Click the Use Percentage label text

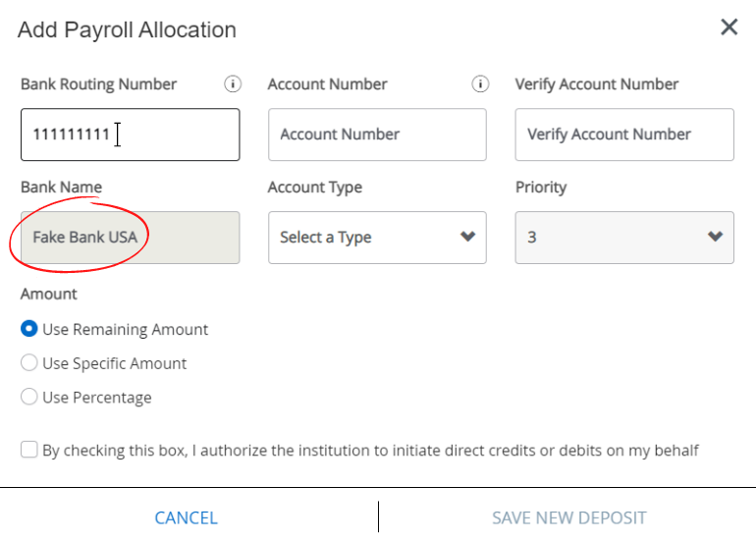click(97, 398)
